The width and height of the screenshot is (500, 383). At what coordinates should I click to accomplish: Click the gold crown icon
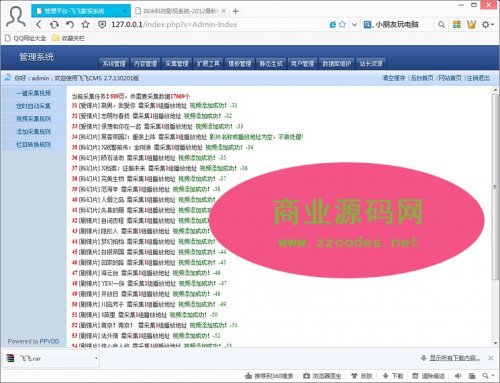471,24
